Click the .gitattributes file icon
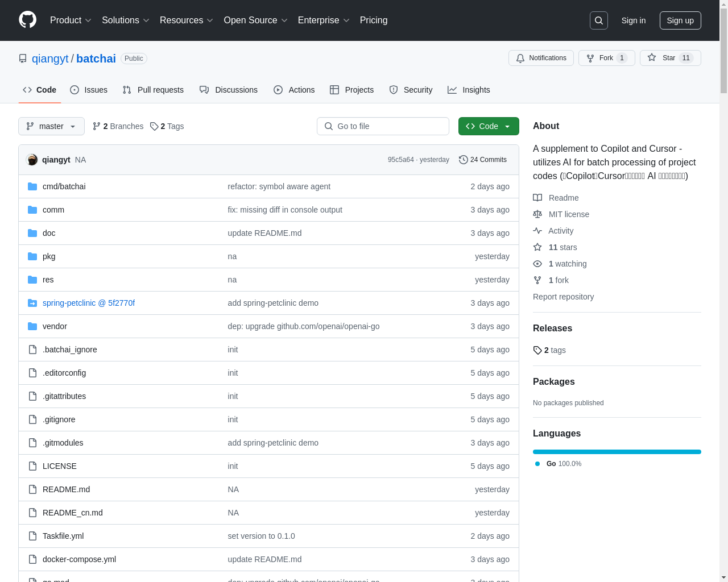 32,396
